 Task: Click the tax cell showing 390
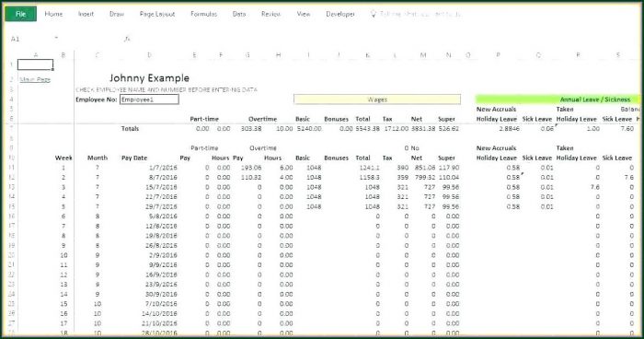[x=403, y=168]
